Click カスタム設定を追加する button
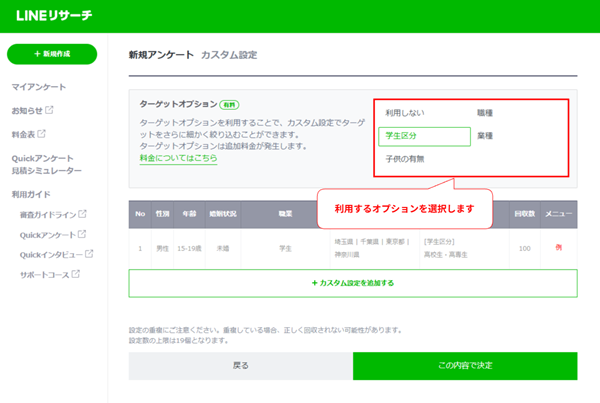This screenshot has height=403, width=600. click(352, 283)
